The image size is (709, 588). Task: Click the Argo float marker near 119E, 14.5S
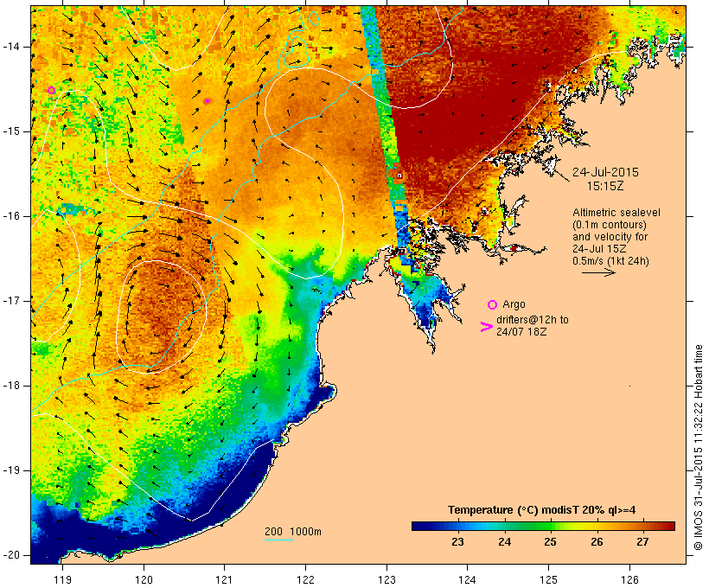pyautogui.click(x=52, y=91)
